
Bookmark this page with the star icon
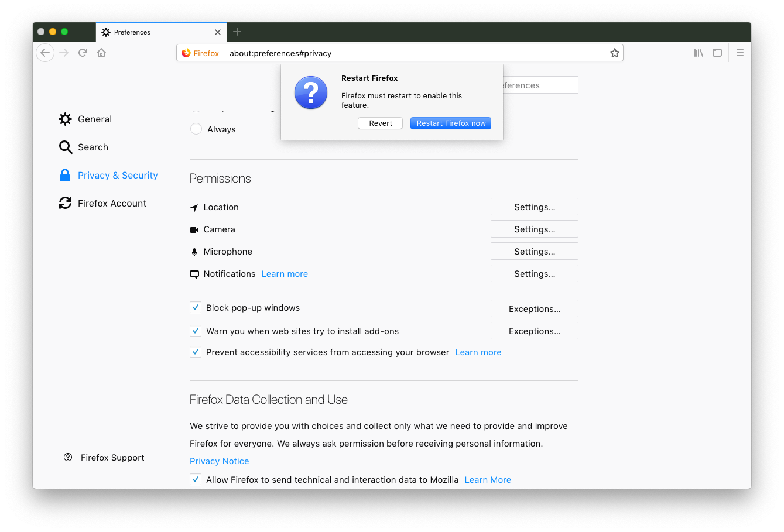615,53
